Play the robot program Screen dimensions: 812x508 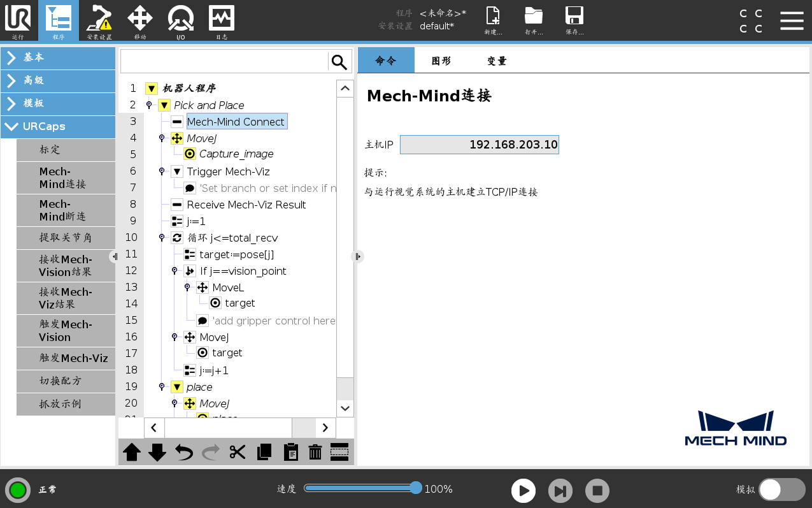pyautogui.click(x=524, y=491)
